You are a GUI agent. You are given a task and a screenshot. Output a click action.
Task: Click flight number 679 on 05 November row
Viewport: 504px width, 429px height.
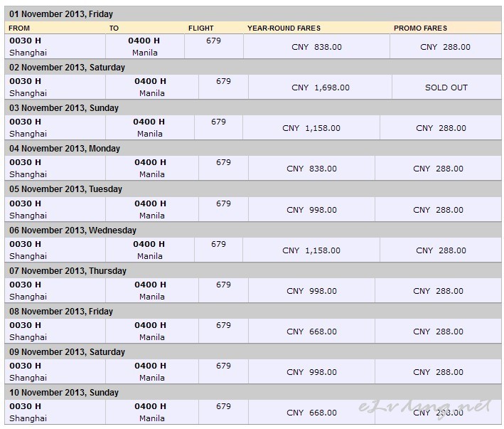point(223,203)
